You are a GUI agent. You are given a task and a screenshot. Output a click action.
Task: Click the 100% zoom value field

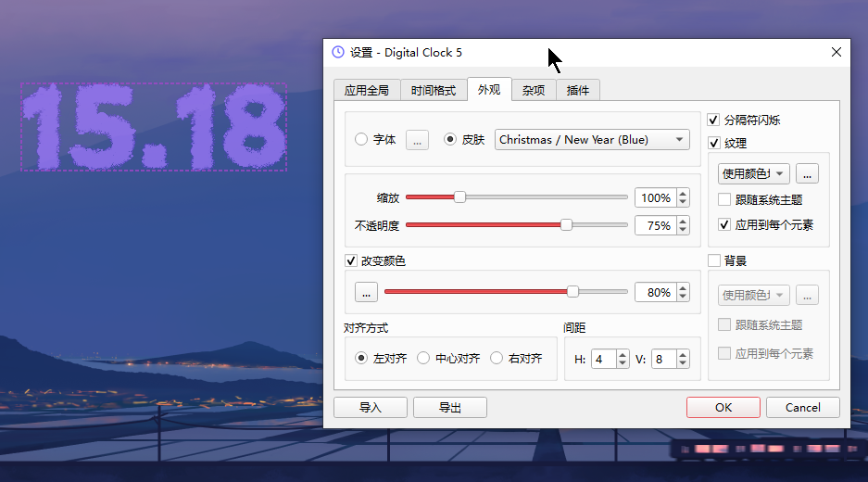tap(656, 197)
